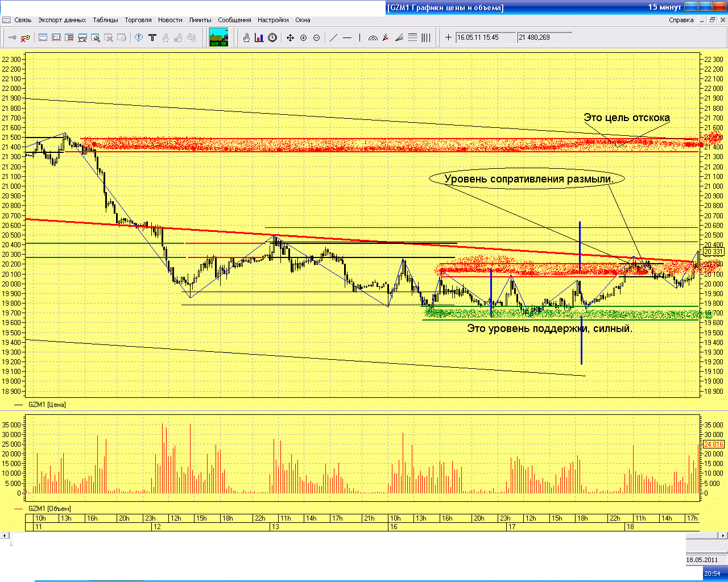Select the trend line drawing tool
Image resolution: width=728 pixels, height=582 pixels.
(x=333, y=38)
